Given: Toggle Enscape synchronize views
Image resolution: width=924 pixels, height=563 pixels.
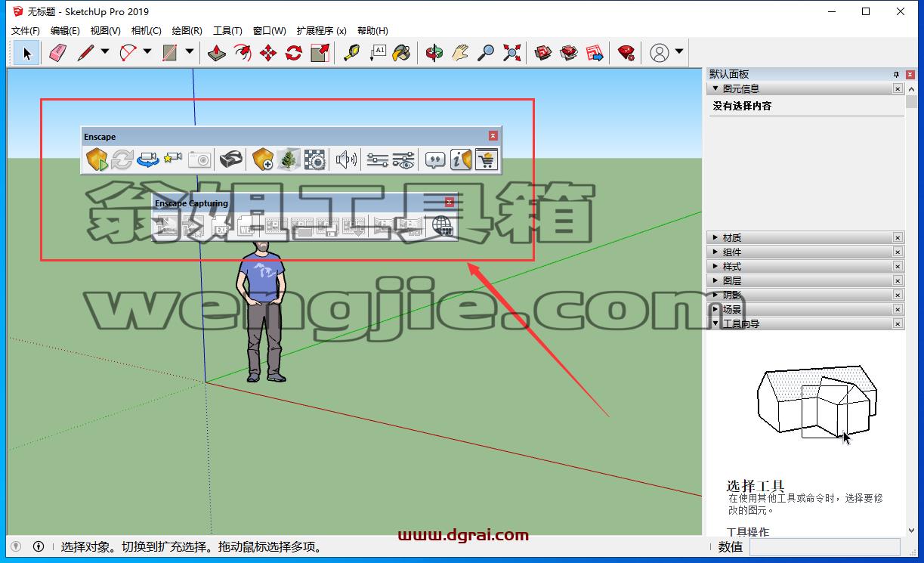Looking at the screenshot, I should click(148, 159).
